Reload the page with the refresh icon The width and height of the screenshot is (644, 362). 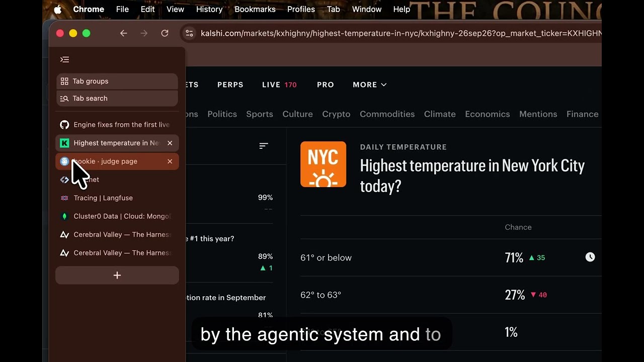pyautogui.click(x=165, y=33)
